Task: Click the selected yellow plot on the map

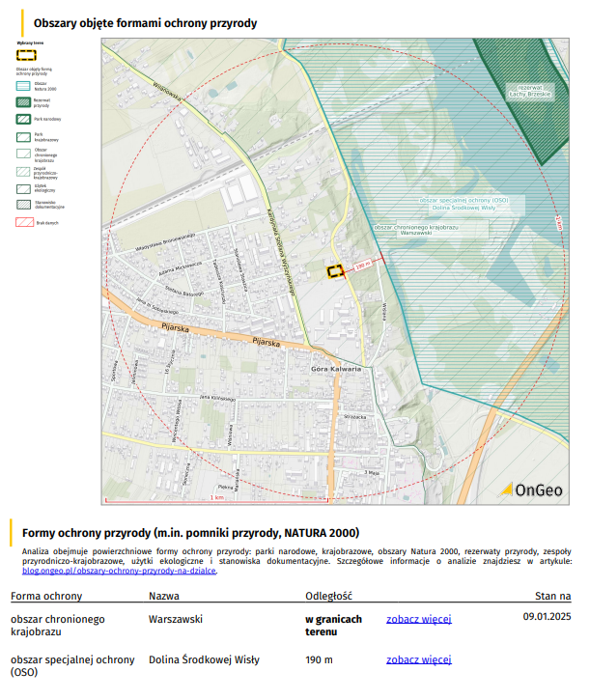Action: (334, 272)
